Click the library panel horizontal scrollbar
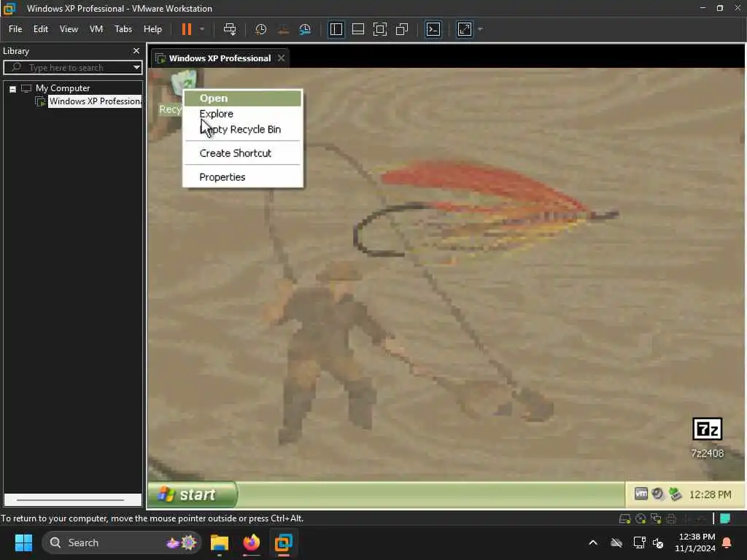Screen dimensions: 747x560 click(x=72, y=500)
